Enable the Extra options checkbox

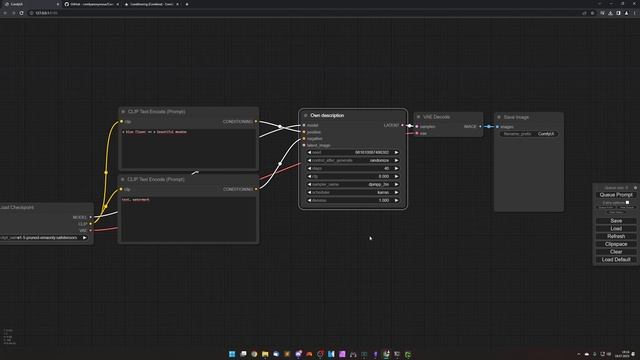627,202
